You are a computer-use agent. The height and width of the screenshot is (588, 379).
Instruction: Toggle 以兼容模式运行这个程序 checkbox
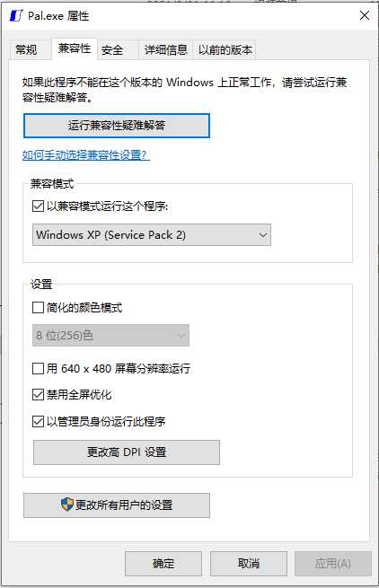[x=38, y=206]
